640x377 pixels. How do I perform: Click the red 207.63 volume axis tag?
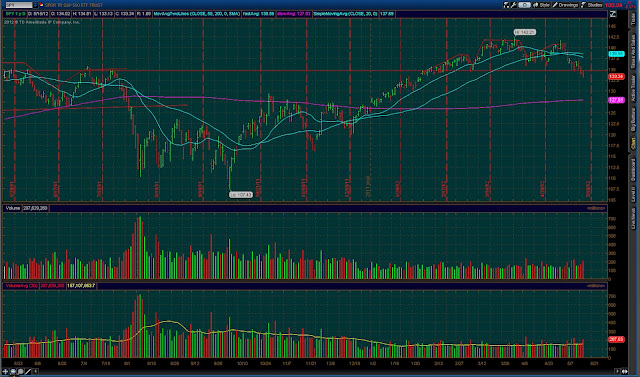[x=616, y=339]
